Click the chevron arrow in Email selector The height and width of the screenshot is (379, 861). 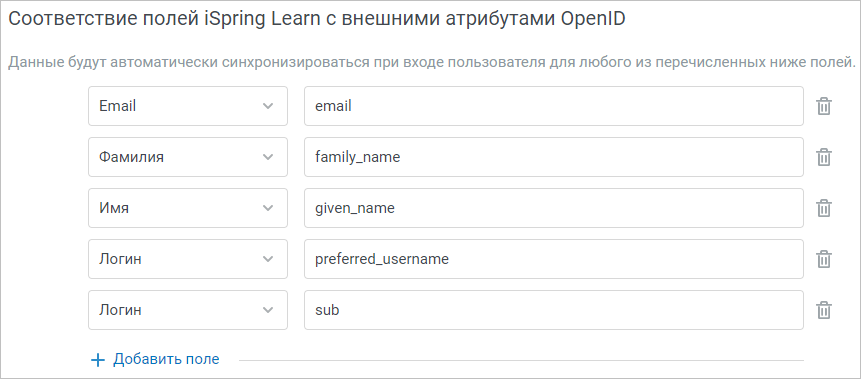(268, 106)
